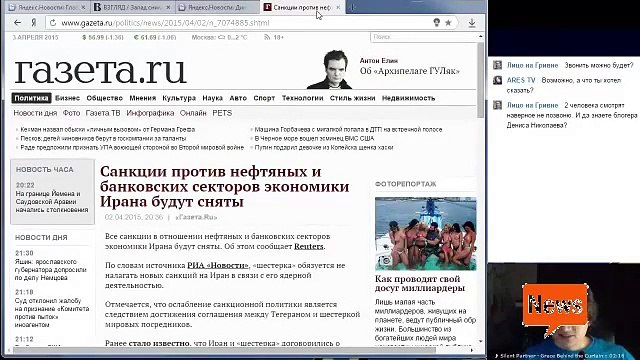This screenshot has height=360, width=640.
Task: Open the Спорт section
Action: (x=264, y=98)
